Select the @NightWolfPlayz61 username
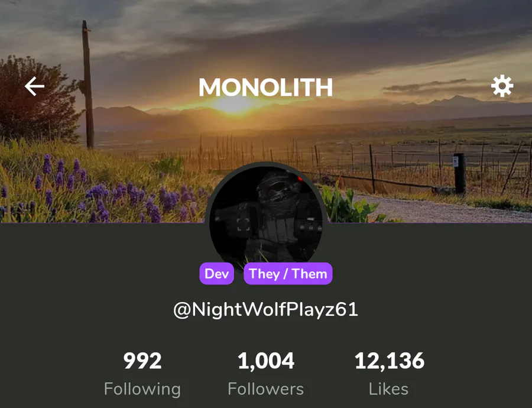The image size is (532, 408). 265,310
